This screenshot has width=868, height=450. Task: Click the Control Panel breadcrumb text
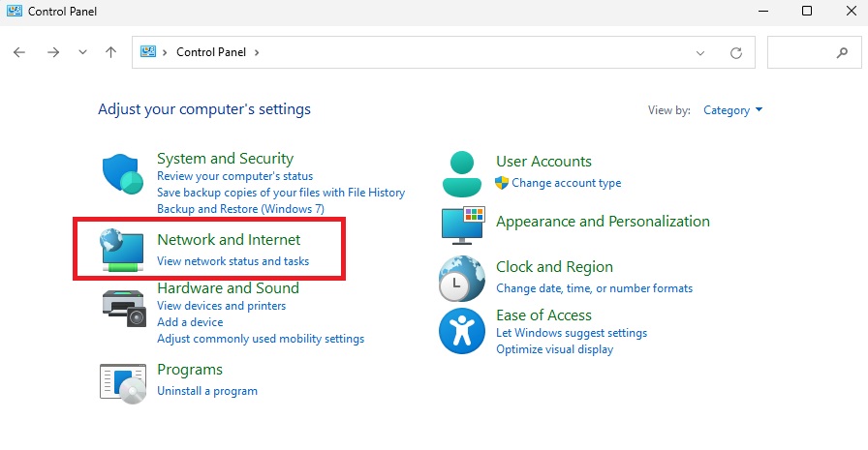point(211,52)
